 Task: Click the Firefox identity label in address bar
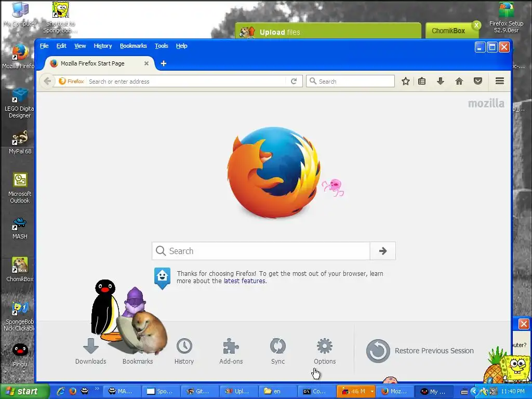(71, 82)
